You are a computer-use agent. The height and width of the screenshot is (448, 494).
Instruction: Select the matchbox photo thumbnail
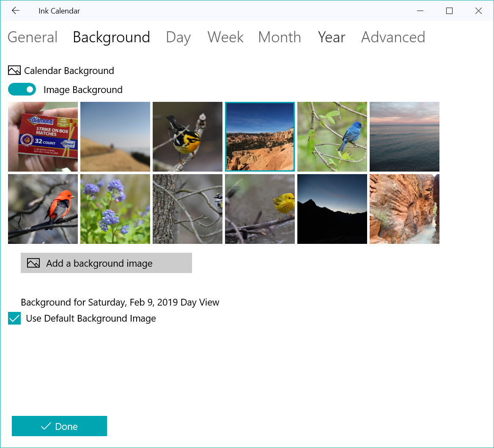tap(42, 137)
